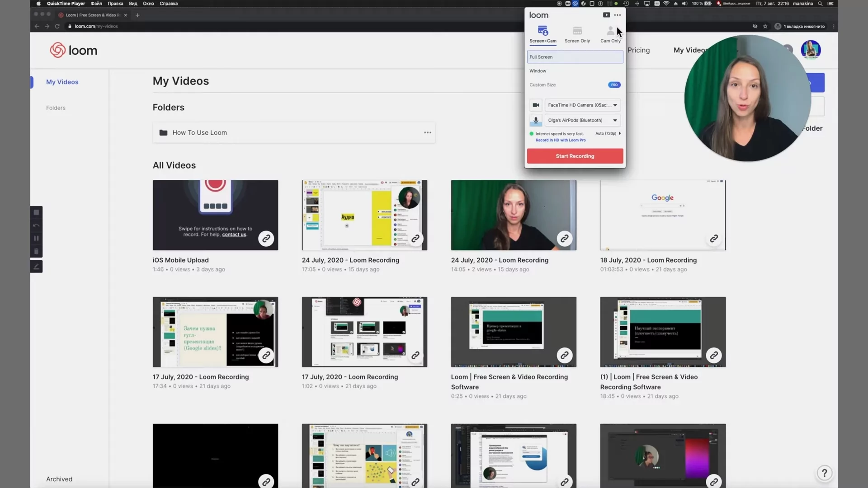
Task: Open the How To Use Loom folder
Action: [294, 133]
